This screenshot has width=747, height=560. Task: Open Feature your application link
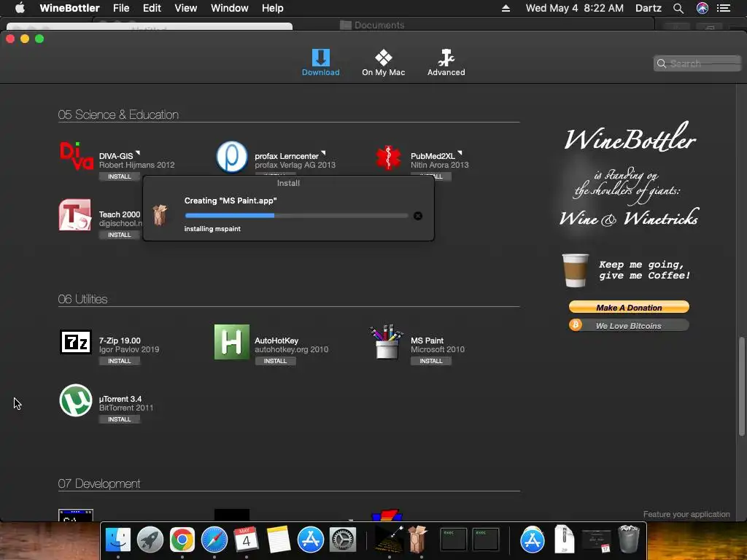click(x=686, y=514)
